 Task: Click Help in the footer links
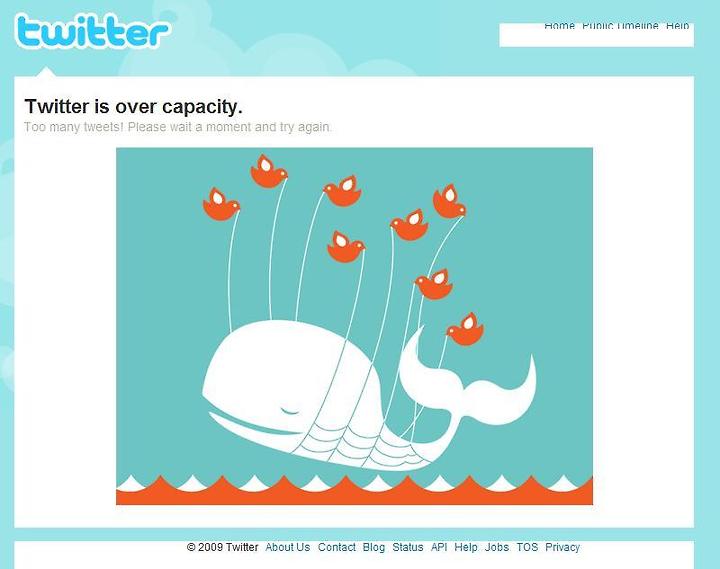[x=466, y=547]
